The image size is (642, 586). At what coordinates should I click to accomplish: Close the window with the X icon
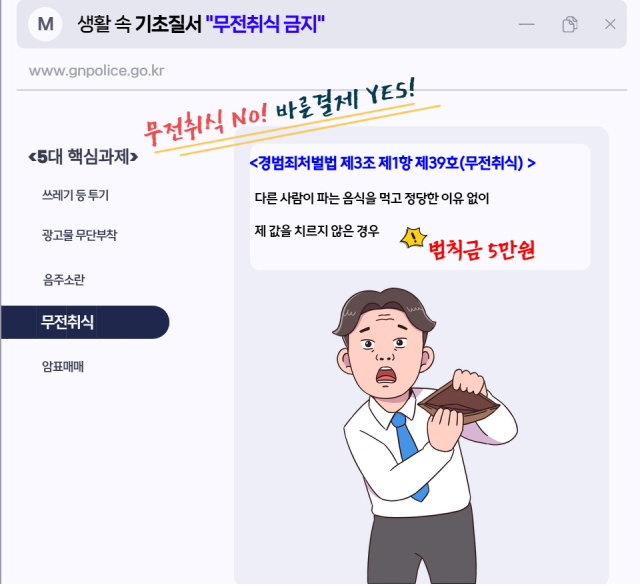(610, 24)
